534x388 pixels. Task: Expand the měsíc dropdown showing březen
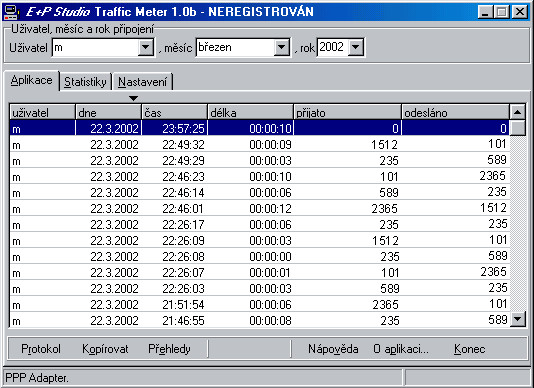pos(282,47)
